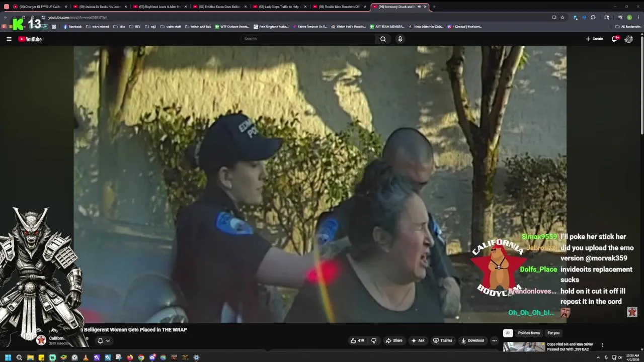Expand the subscription notification bell dropdown
The image size is (644, 362).
[103, 340]
